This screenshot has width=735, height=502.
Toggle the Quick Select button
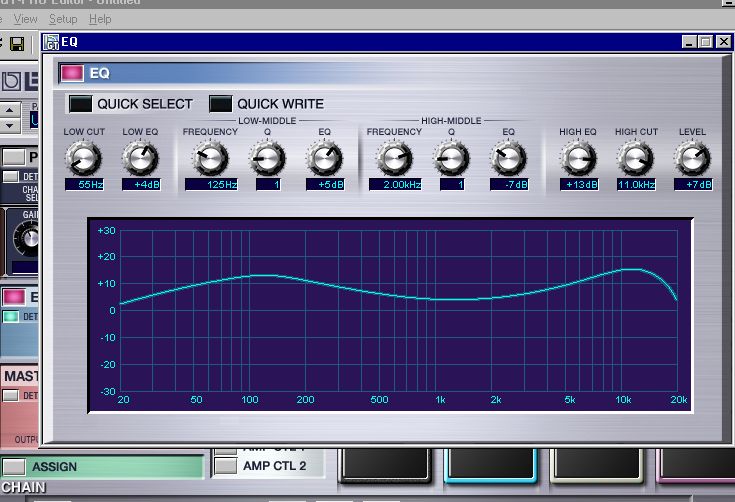[80, 104]
